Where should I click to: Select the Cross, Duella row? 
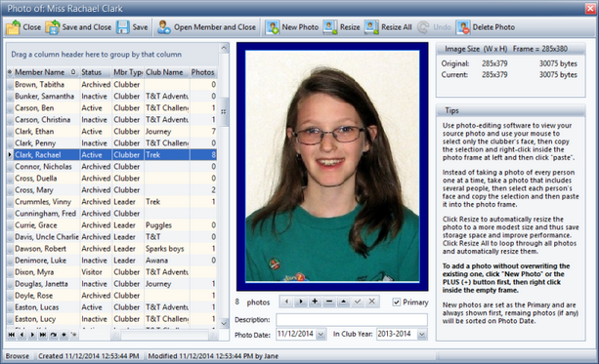coord(112,179)
